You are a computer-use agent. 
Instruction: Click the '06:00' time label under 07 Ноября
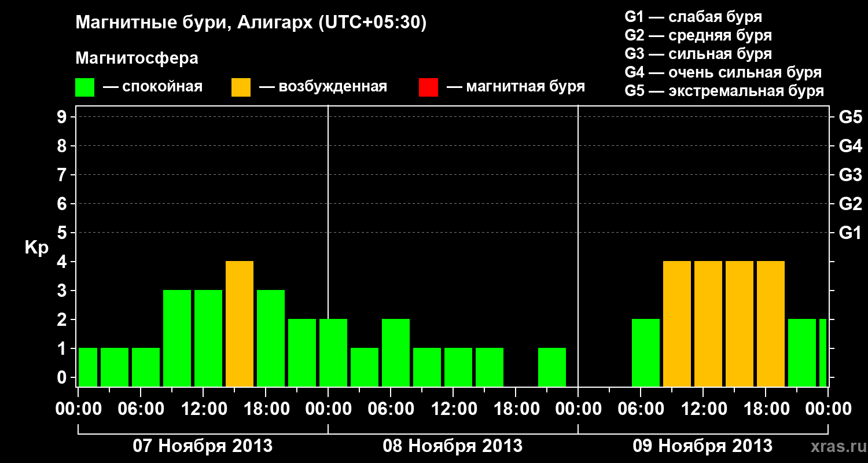pos(141,409)
